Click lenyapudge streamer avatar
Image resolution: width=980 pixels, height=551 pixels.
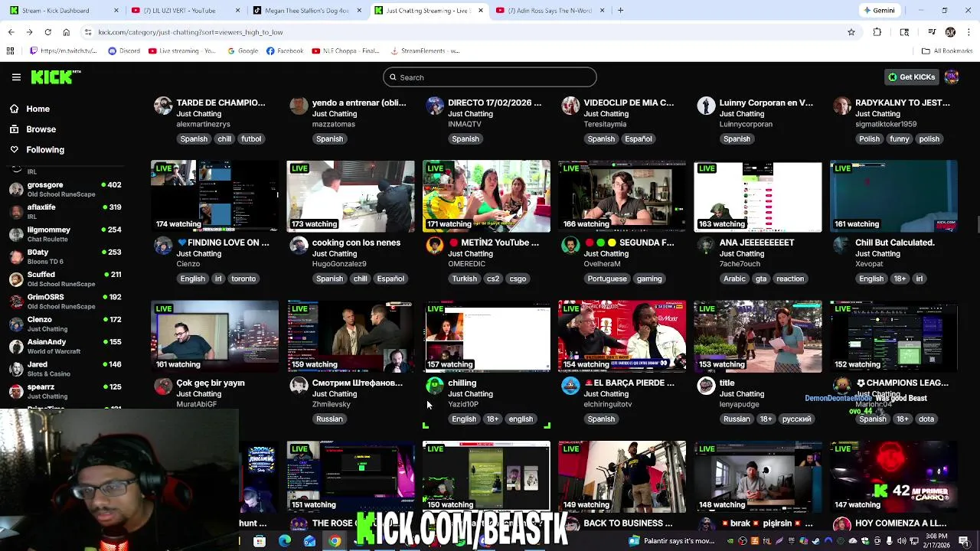[x=706, y=386]
